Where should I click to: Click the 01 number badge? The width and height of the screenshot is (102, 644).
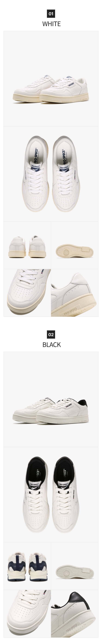tap(51, 14)
